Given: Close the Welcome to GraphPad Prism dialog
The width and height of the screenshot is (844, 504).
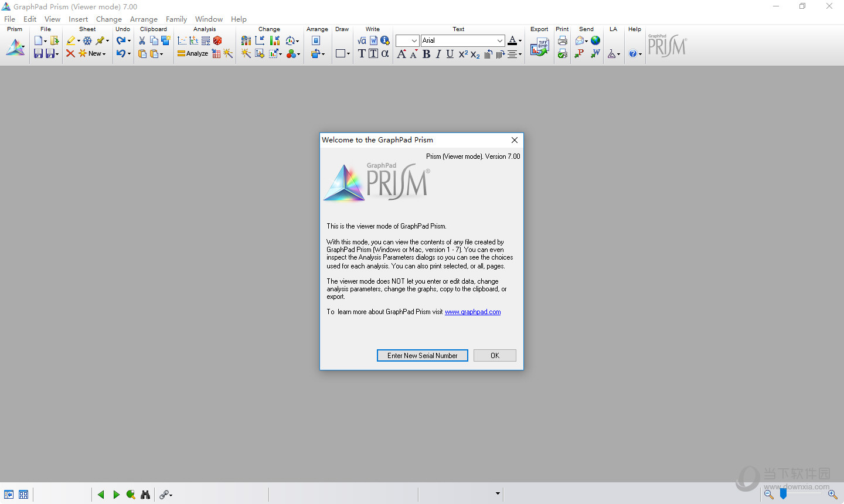Looking at the screenshot, I should (x=515, y=140).
